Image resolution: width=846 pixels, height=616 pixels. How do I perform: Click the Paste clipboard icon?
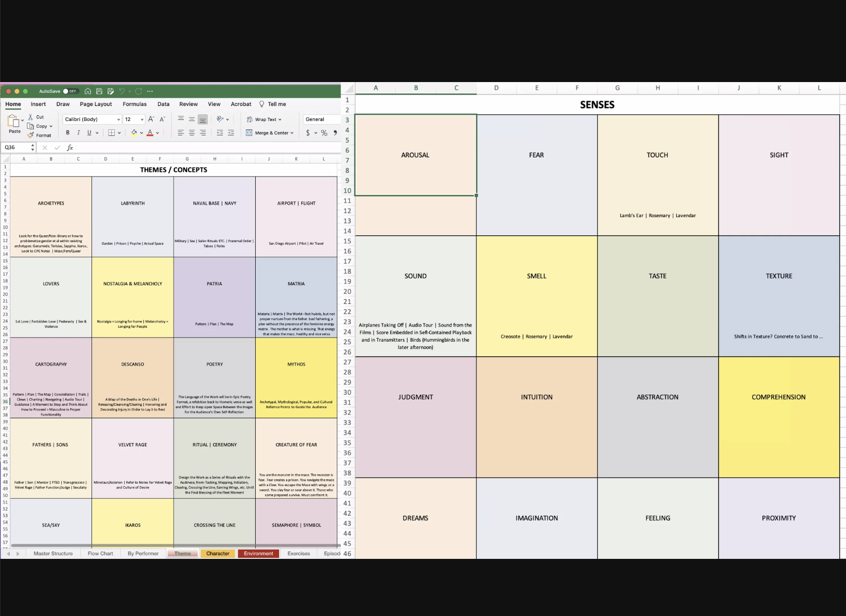13,121
